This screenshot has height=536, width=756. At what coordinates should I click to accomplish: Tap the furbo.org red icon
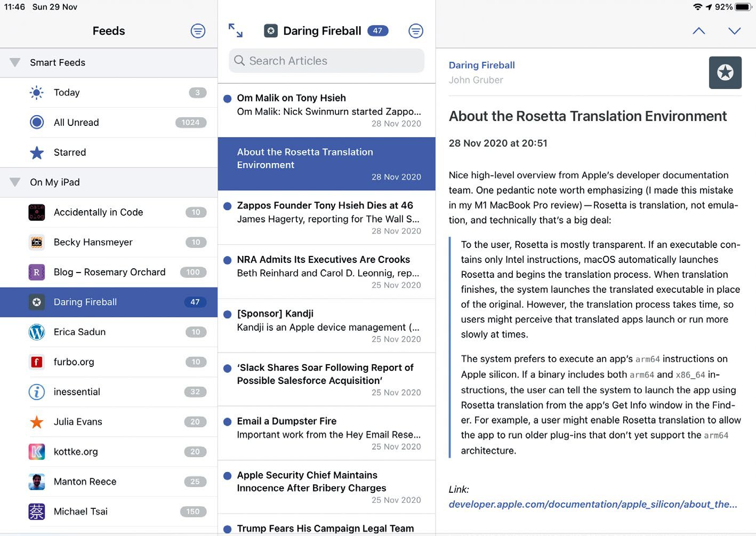click(x=37, y=362)
